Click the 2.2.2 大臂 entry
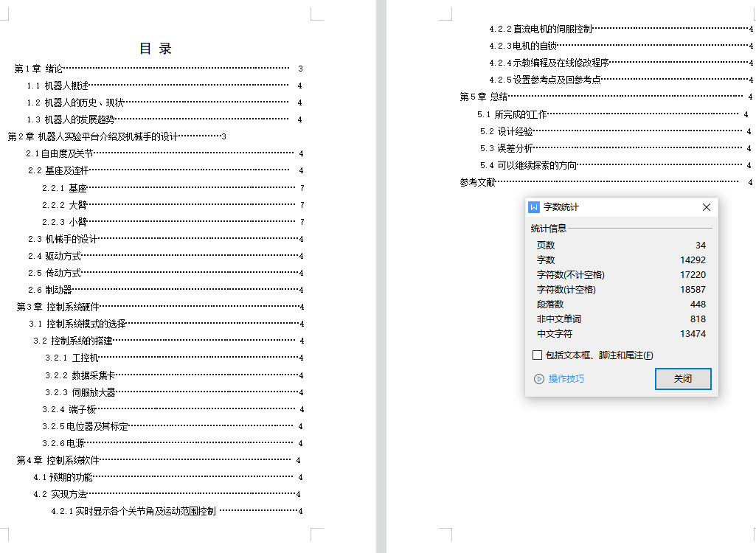756x553 pixels. pyautogui.click(x=173, y=205)
